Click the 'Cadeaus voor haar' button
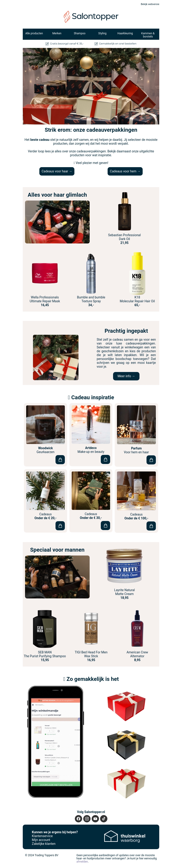The image size is (182, 868). point(57,171)
